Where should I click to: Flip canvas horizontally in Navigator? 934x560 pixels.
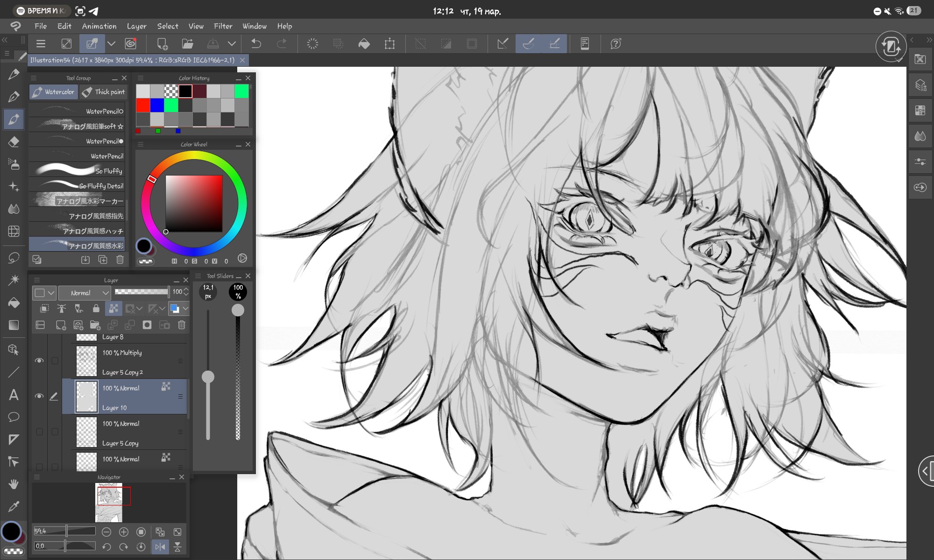[160, 546]
